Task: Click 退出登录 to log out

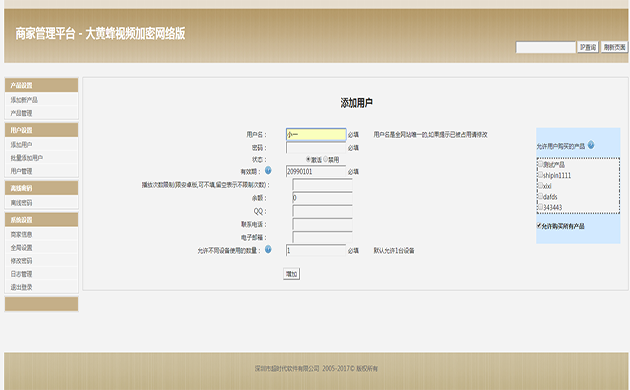Action: point(21,288)
